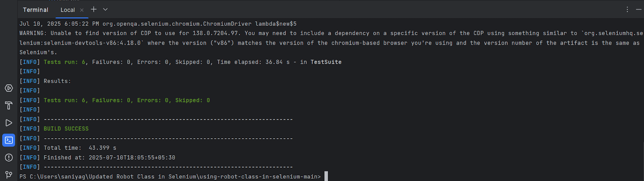This screenshot has height=181, width=644.
Task: Click the bold TestSuite text
Action: click(326, 62)
